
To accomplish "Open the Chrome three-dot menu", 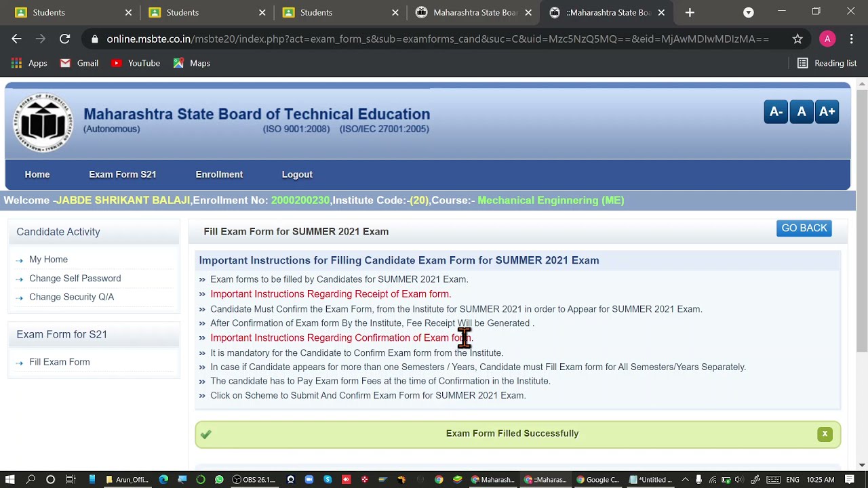I will pos(851,39).
